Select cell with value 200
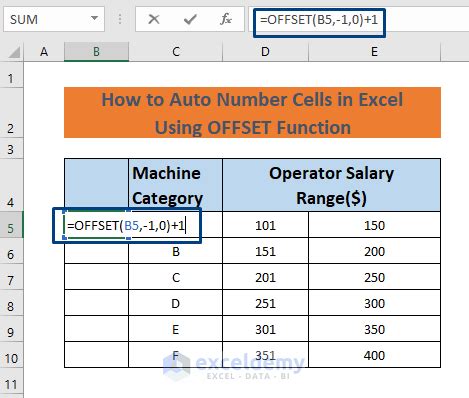 [x=375, y=251]
